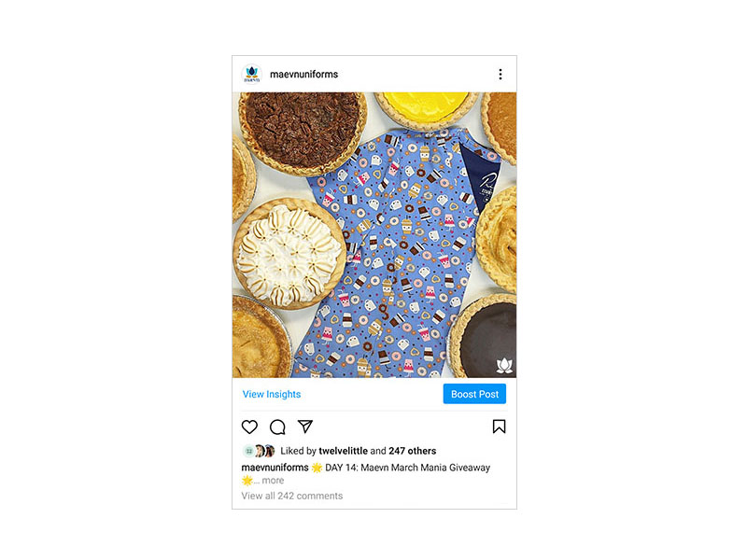Like the post with the heart icon
747x560 pixels.
point(249,427)
